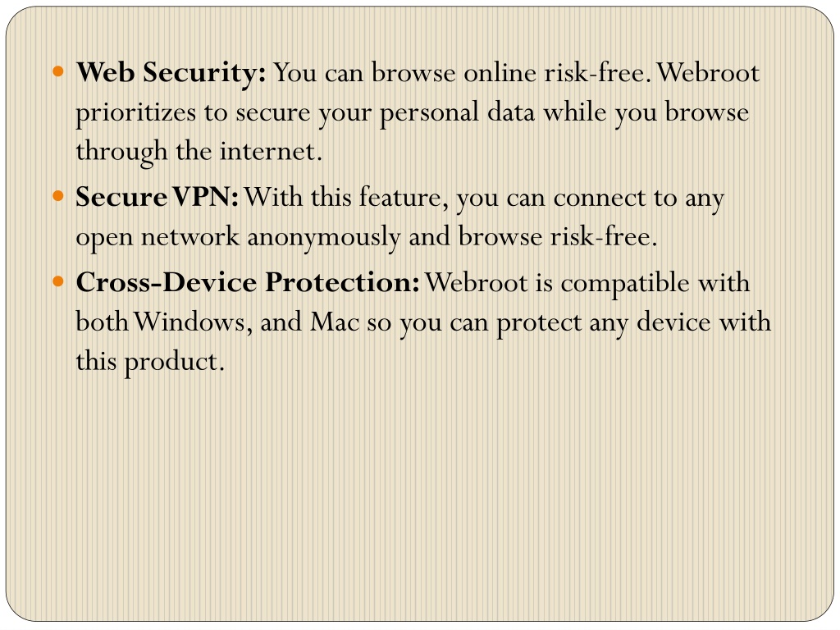This screenshot has height=630, width=840.
Task: Click the word "Mac" in last bullet
Action: tap(335, 322)
